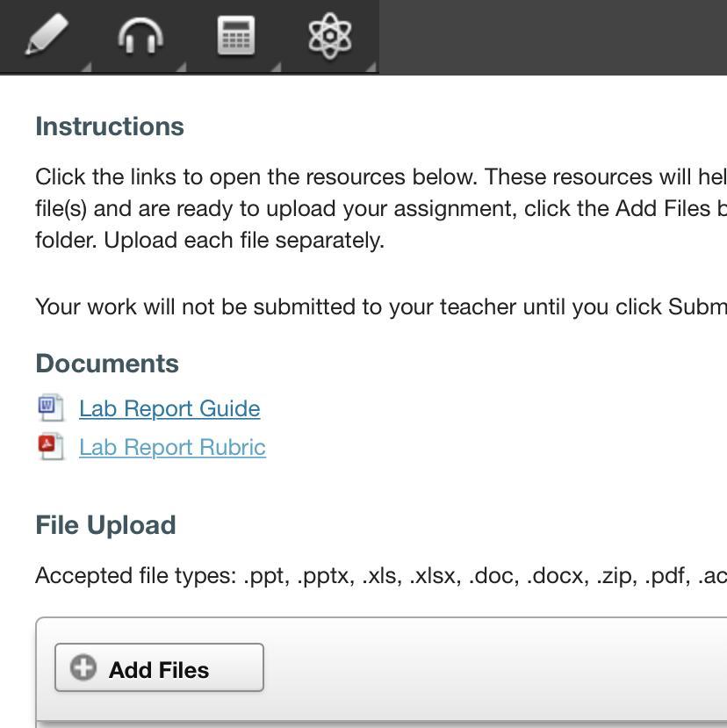Click the Documents section heading
Screen dimensions: 727x728
click(x=107, y=363)
